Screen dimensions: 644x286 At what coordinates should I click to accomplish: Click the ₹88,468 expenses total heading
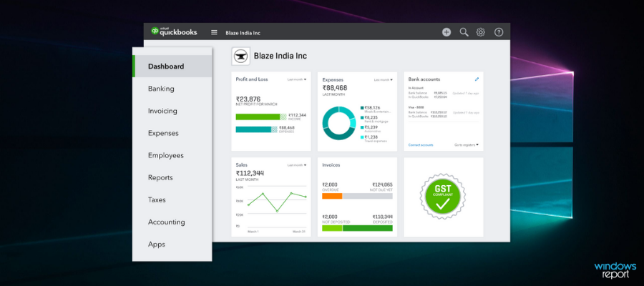click(335, 88)
